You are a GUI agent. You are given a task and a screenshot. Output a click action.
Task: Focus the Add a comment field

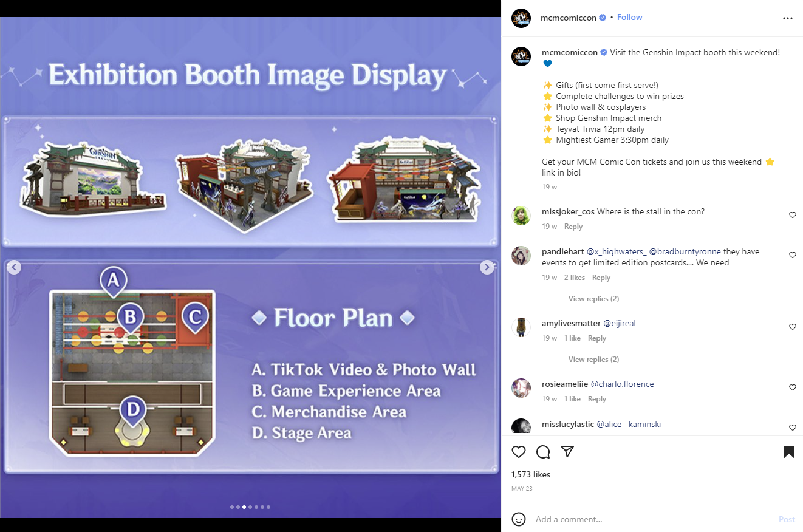(653, 519)
